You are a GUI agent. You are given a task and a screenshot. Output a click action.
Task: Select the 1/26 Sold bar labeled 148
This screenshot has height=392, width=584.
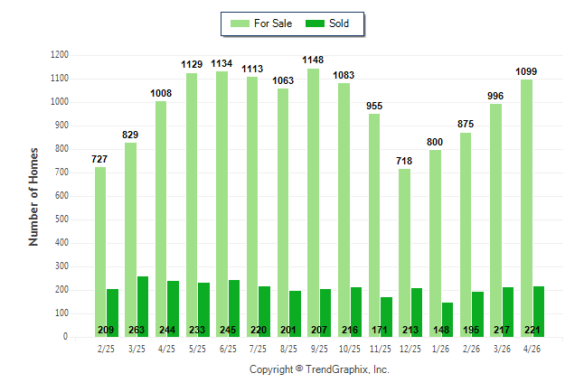click(447, 320)
